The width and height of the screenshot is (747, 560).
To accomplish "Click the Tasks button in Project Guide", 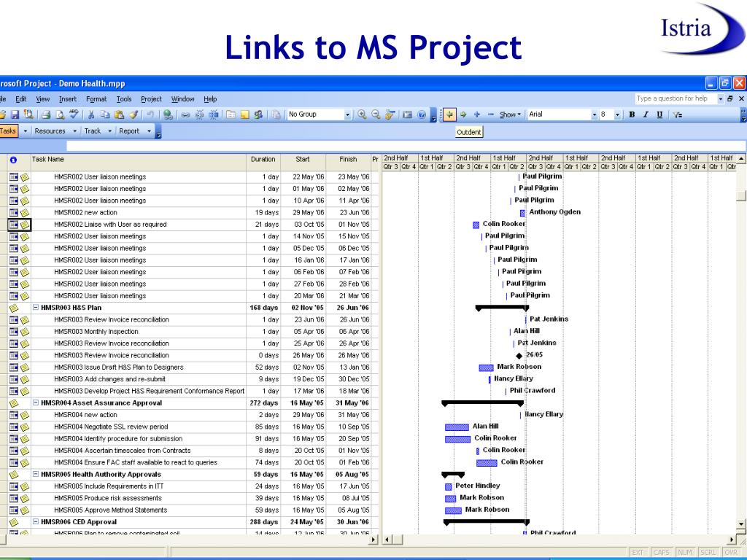I will coord(8,131).
